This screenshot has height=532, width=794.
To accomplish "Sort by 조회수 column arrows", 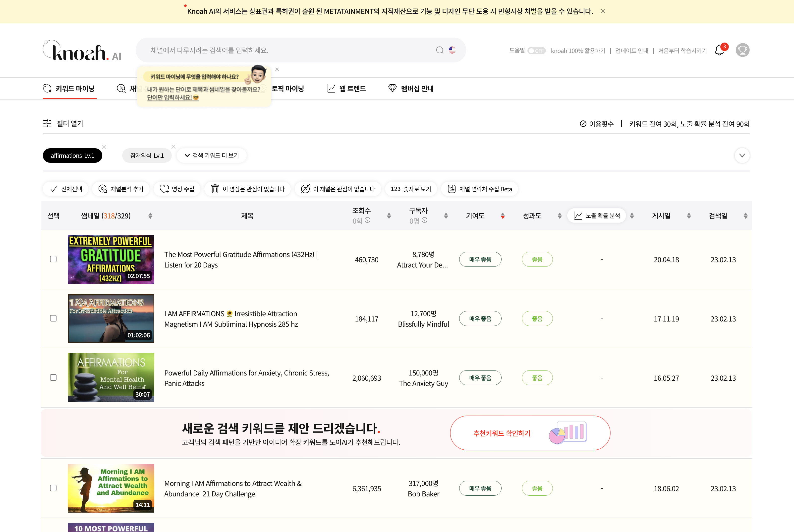I will point(389,216).
